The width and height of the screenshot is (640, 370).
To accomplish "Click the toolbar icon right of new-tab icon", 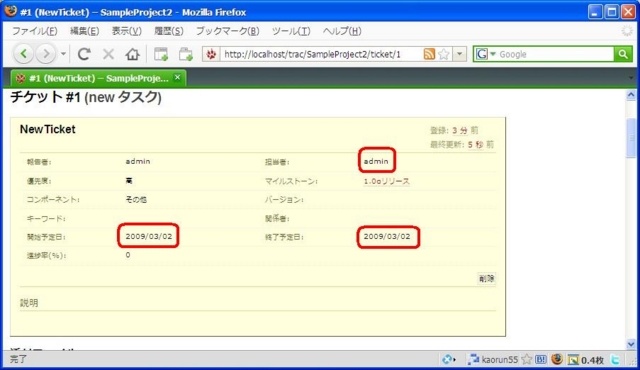I will [x=186, y=54].
